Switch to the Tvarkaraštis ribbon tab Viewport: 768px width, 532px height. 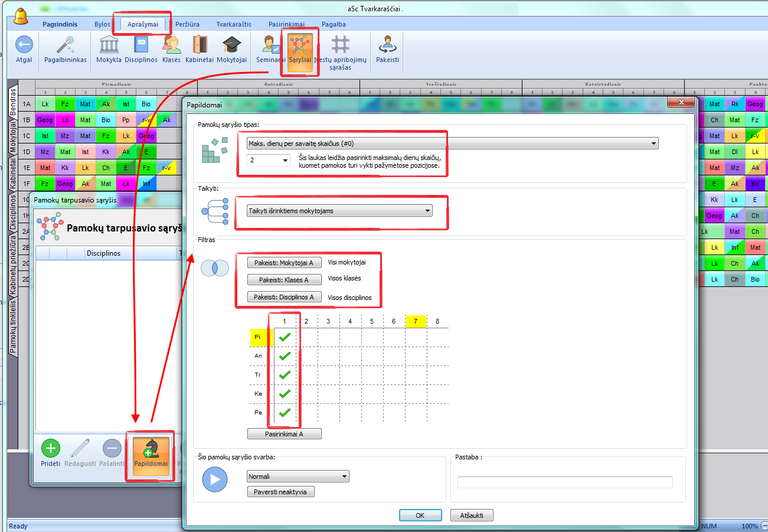234,24
